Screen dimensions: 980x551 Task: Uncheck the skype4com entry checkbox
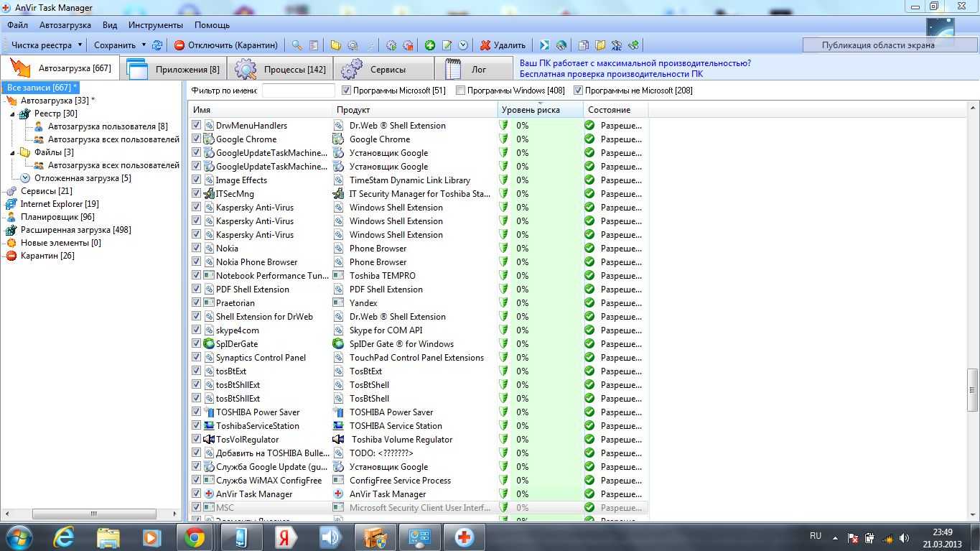pos(196,330)
